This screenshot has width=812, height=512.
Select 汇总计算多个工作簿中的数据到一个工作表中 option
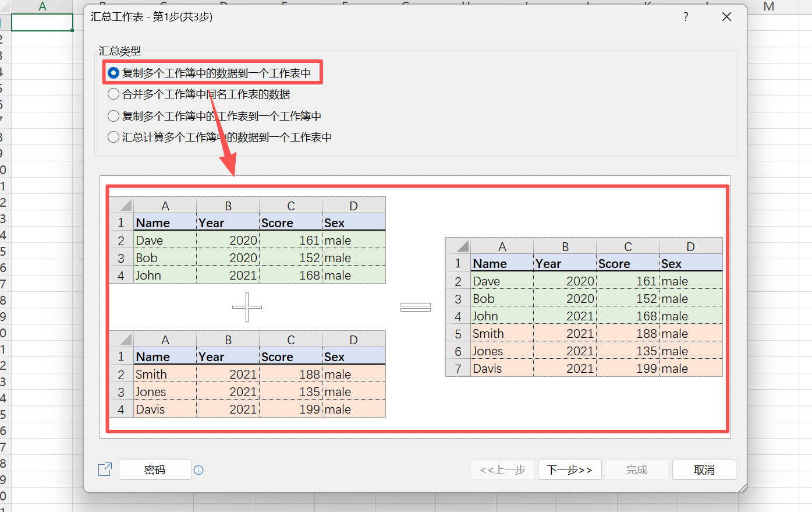pyautogui.click(x=114, y=137)
